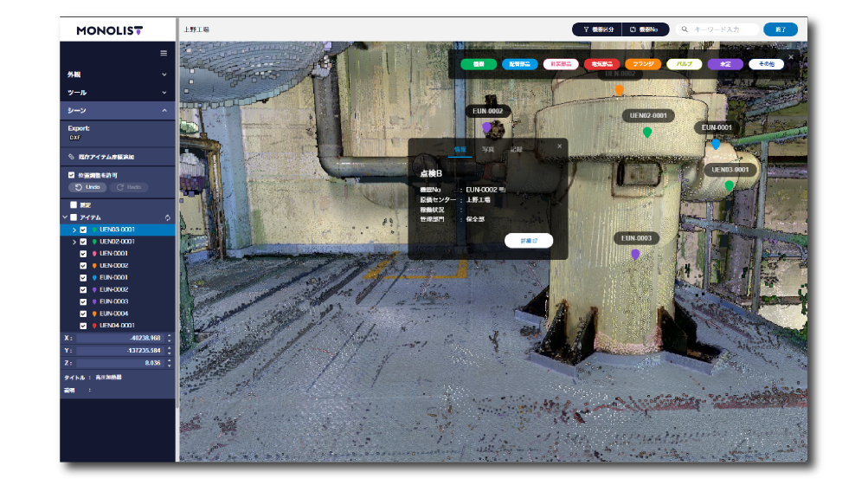This screenshot has height=479, width=868.
Task: Export scene as DXF
Action: 74,138
